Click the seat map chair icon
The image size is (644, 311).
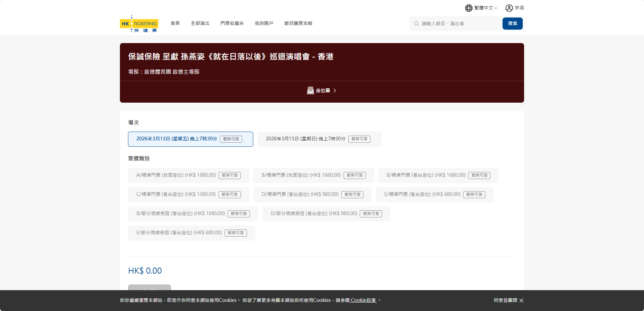point(310,91)
